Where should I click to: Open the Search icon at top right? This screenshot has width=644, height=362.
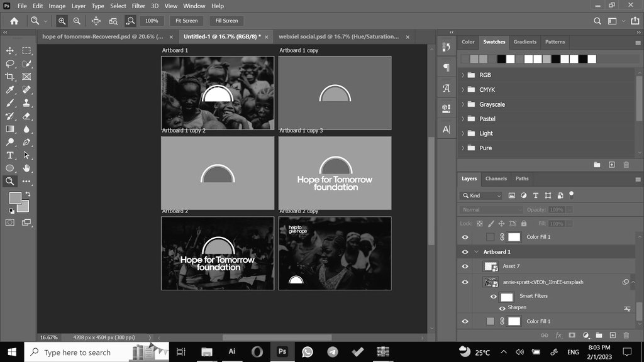click(x=597, y=21)
